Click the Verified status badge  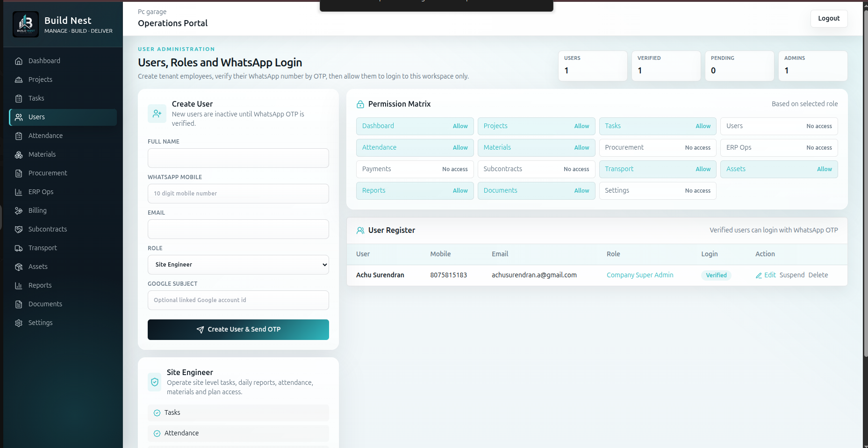716,275
